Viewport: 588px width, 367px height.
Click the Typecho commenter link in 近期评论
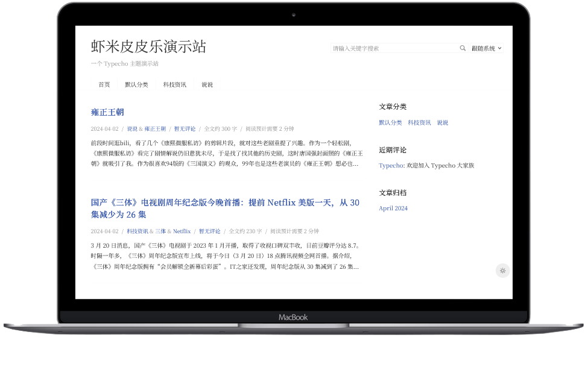(x=390, y=165)
